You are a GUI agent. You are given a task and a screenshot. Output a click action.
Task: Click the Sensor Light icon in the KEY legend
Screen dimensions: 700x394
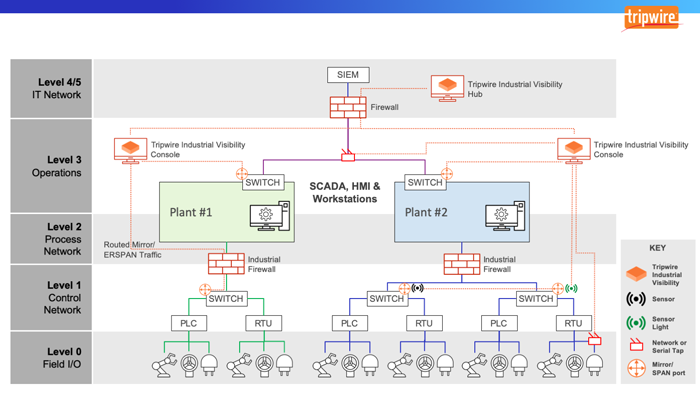[636, 323]
